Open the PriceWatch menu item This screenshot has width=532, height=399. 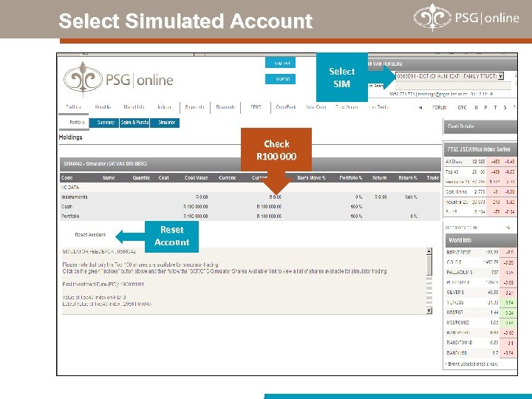(347, 107)
